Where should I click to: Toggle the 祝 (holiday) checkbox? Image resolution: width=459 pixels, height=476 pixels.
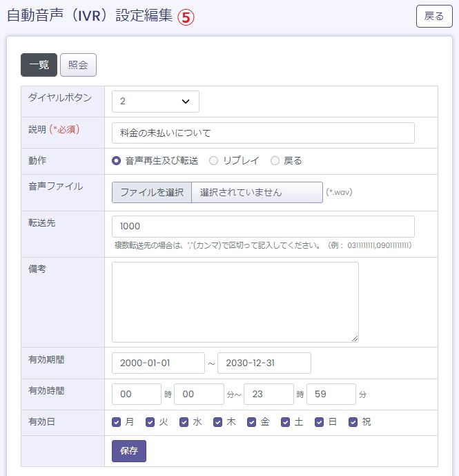click(353, 422)
